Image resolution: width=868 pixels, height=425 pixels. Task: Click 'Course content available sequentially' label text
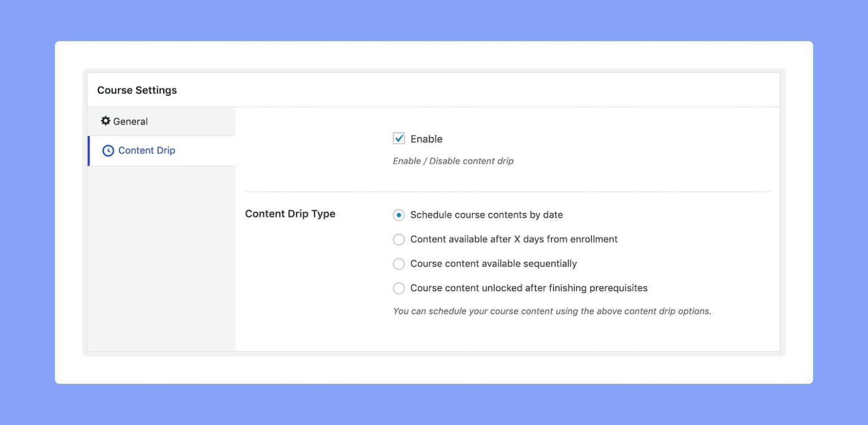click(x=493, y=264)
